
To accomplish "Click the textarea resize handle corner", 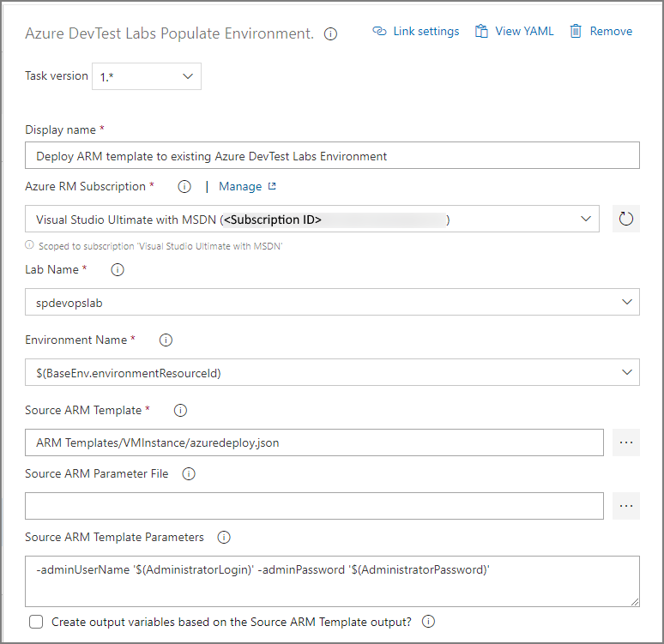I will [x=635, y=602].
